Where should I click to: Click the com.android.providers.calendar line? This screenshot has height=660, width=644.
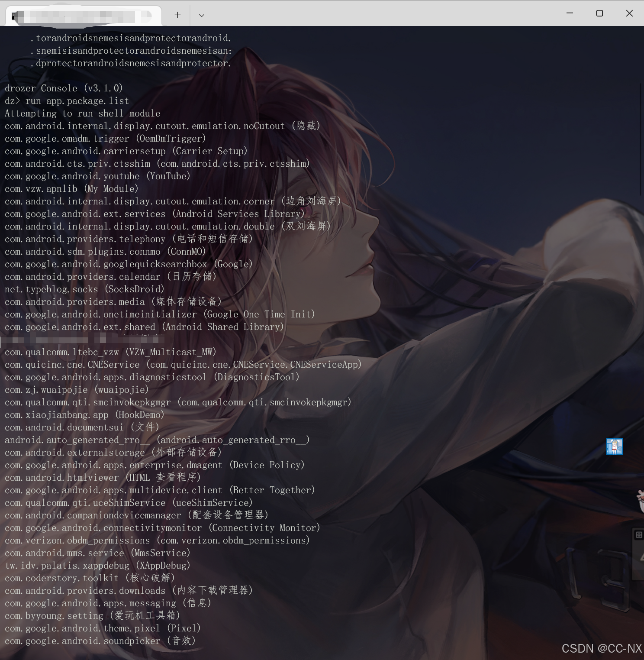tap(111, 277)
